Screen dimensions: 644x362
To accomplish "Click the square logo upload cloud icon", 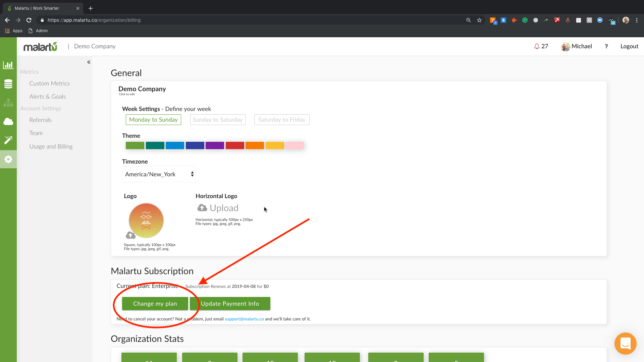I will (130, 235).
